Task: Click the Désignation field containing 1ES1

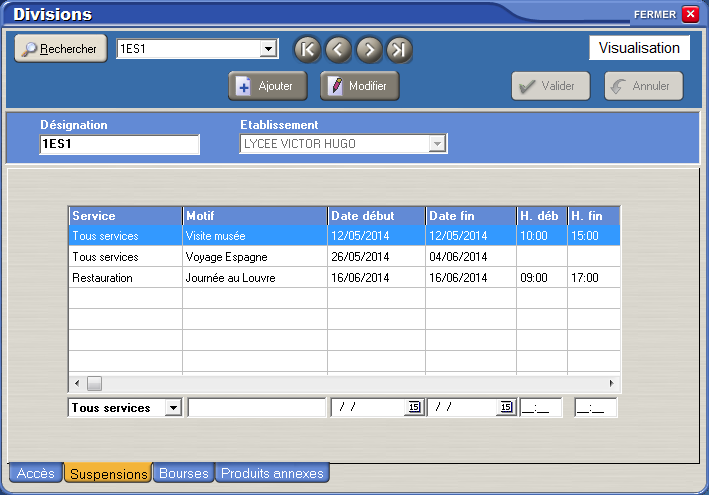Action: (119, 144)
